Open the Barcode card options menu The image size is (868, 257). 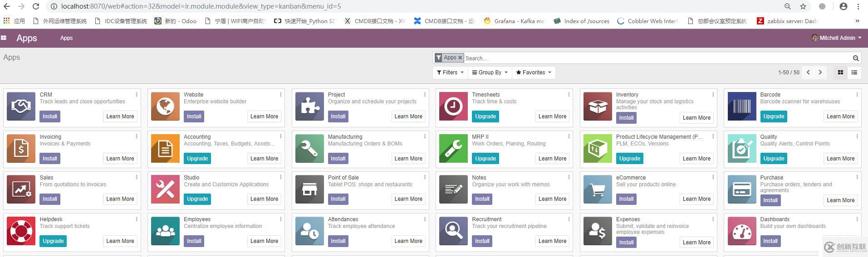(857, 95)
